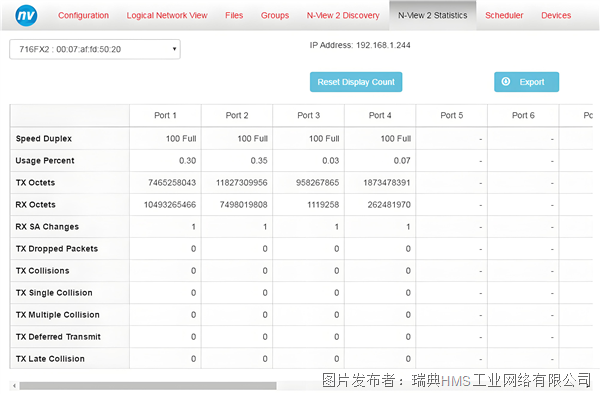Click TX Octets value 7465258043
Screen dimensions: 600x394
click(x=172, y=182)
